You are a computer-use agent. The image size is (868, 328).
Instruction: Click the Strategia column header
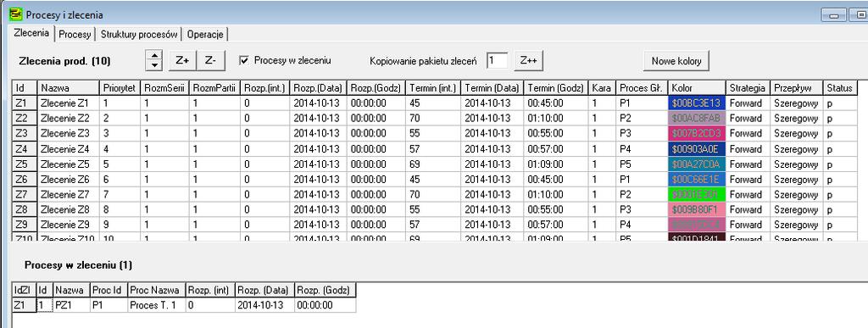pyautogui.click(x=748, y=88)
